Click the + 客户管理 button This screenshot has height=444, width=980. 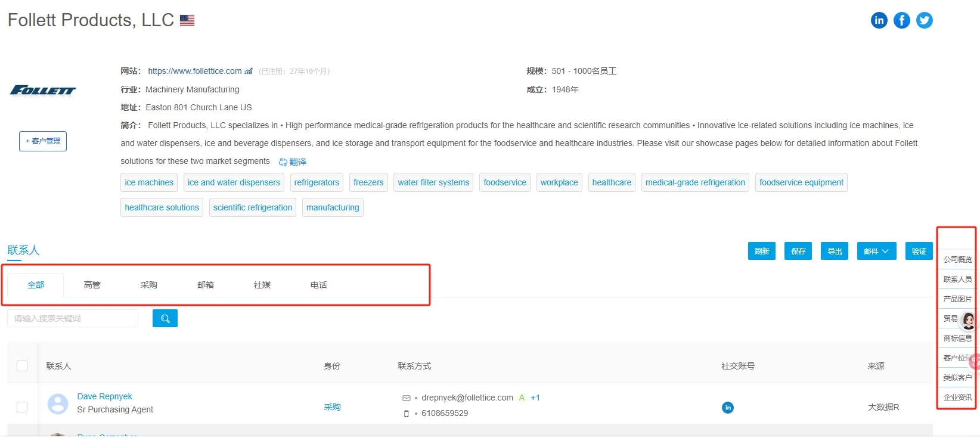43,141
